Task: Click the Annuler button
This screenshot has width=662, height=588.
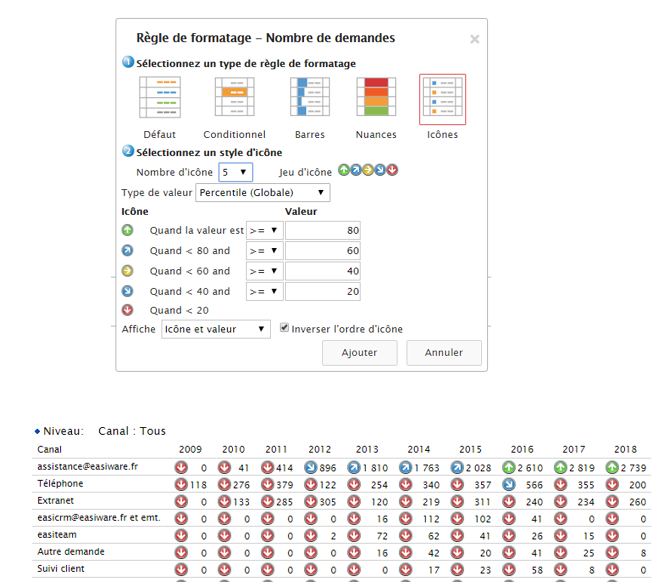Action: 443,352
